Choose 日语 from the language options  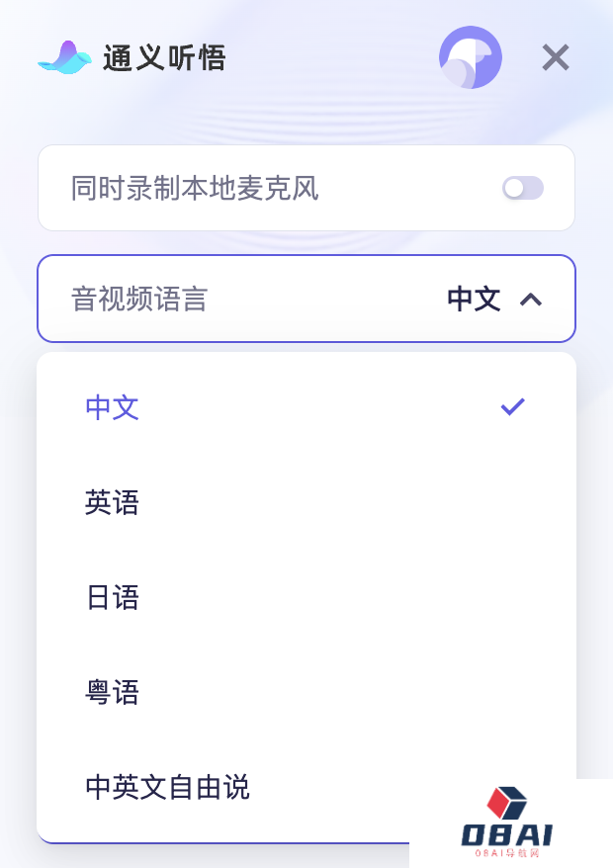click(x=113, y=598)
